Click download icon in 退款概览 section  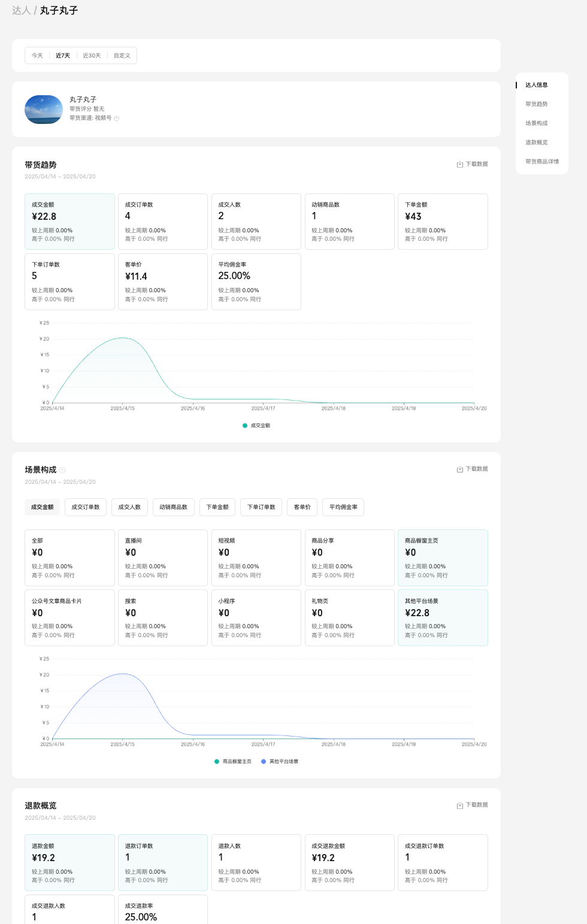pos(460,805)
